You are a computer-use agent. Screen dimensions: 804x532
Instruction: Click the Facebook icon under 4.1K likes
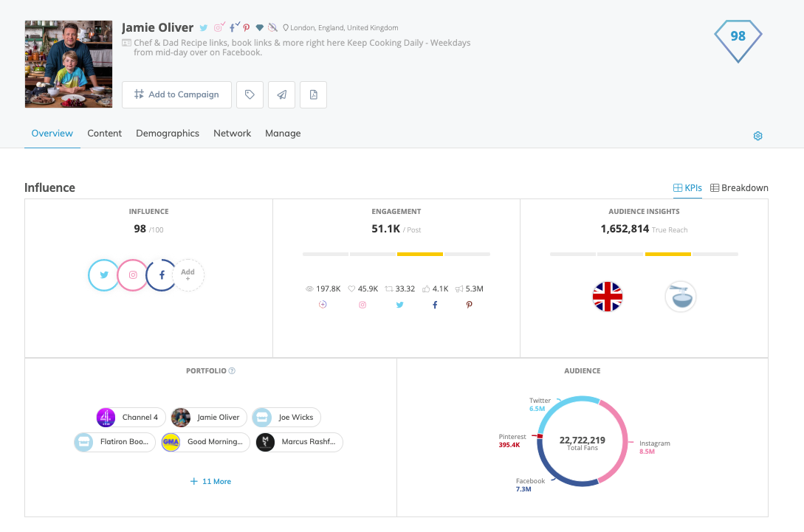point(435,305)
